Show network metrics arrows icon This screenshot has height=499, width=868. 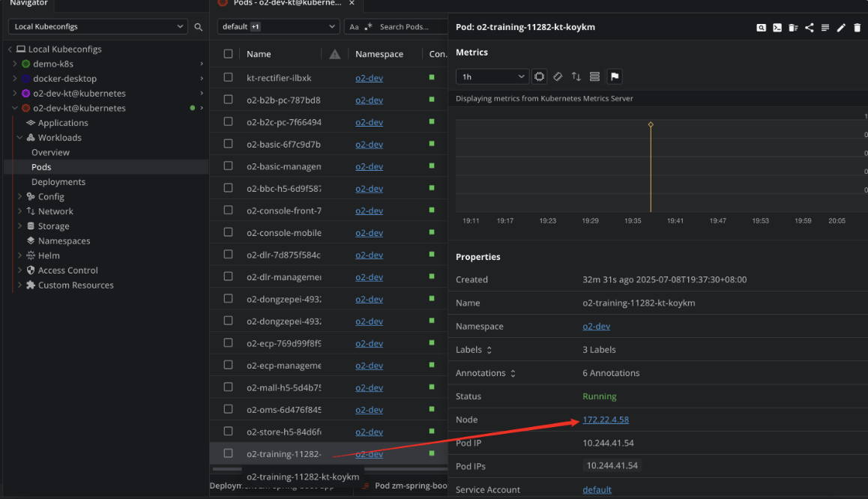coord(576,76)
